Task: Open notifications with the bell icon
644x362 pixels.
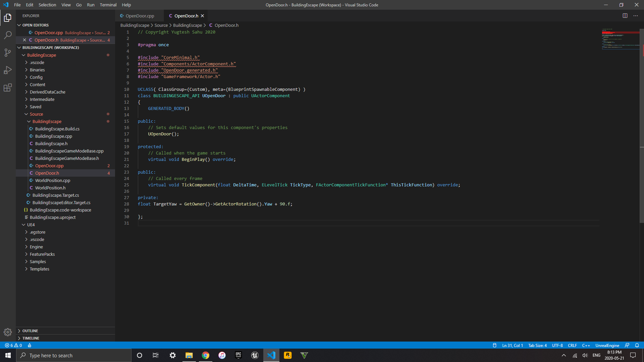Action: [637, 345]
